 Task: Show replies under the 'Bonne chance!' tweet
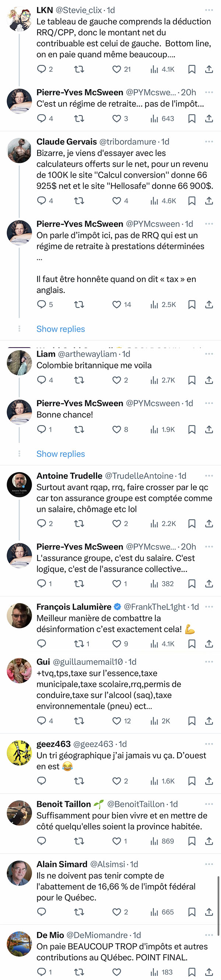click(60, 454)
